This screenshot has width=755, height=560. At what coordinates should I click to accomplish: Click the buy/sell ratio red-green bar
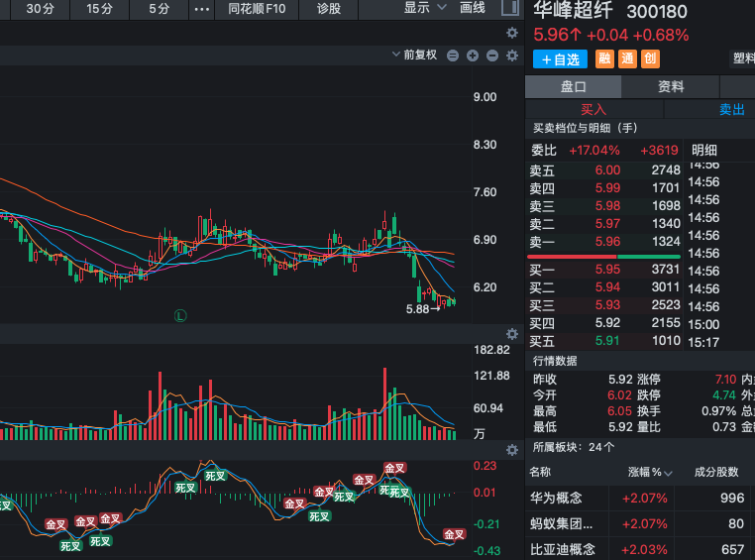click(x=603, y=257)
